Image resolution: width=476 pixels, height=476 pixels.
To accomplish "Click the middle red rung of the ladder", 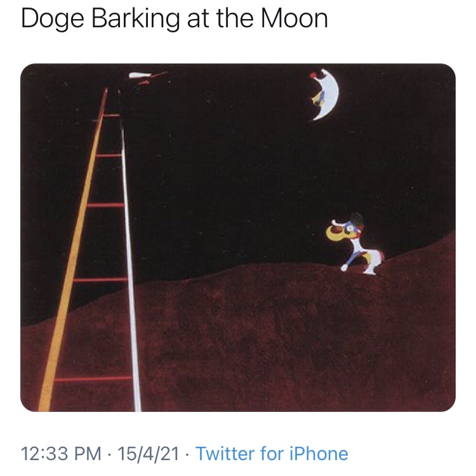I will tap(105, 205).
